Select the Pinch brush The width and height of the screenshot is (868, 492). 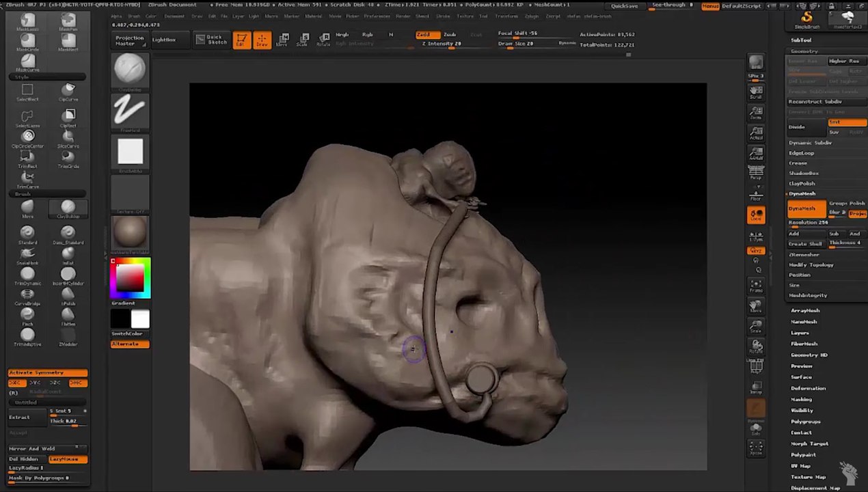27,316
